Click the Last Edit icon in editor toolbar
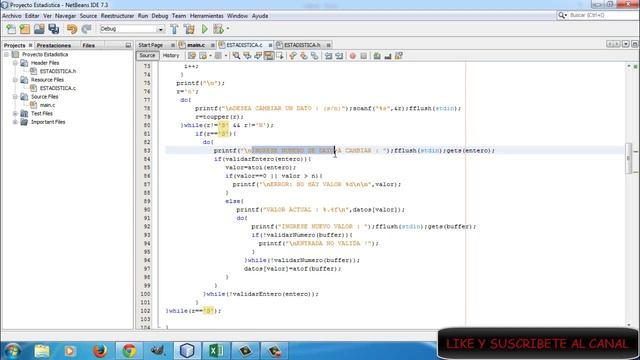This screenshot has width=640, height=360. point(192,56)
